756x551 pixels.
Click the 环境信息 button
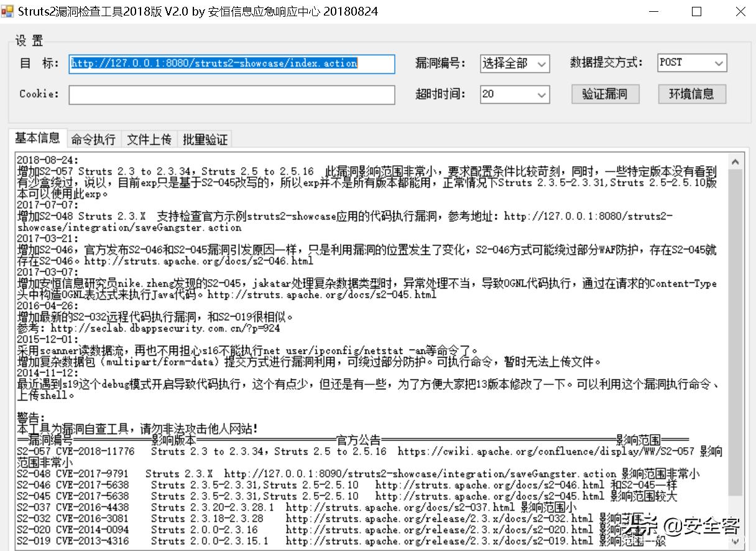coord(691,94)
